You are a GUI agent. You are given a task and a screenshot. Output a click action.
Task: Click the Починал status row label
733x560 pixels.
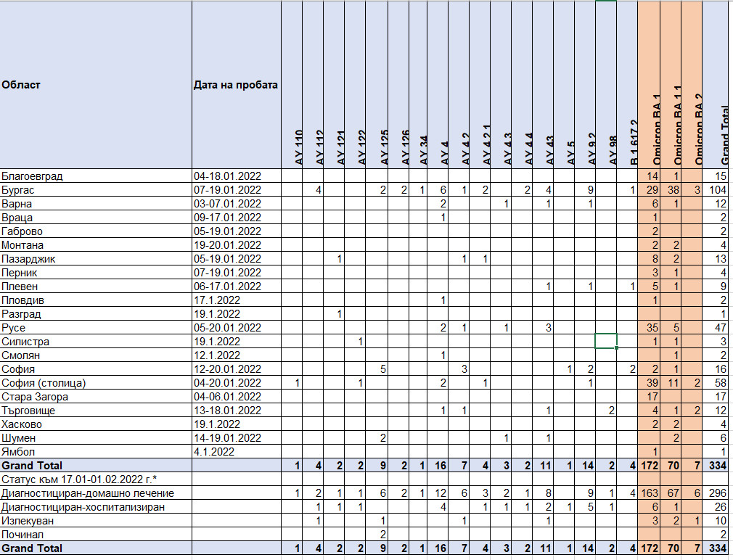(x=96, y=535)
